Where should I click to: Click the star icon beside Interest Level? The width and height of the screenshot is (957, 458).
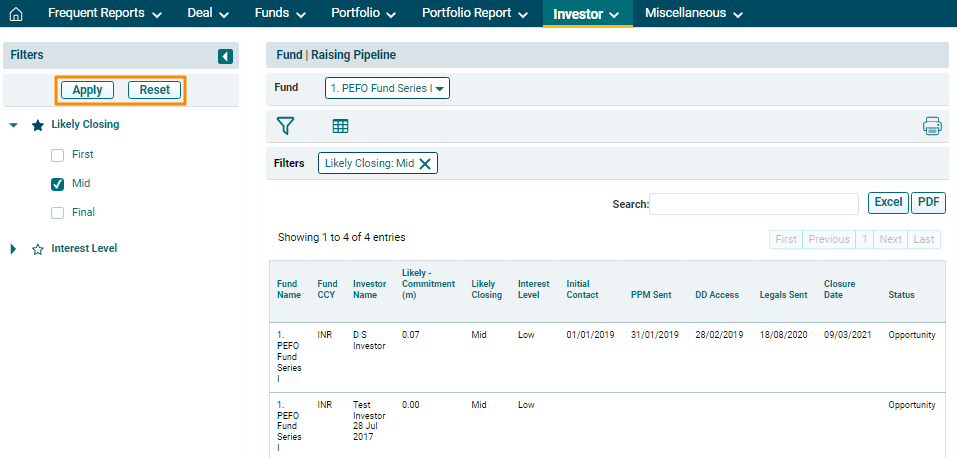(x=38, y=249)
